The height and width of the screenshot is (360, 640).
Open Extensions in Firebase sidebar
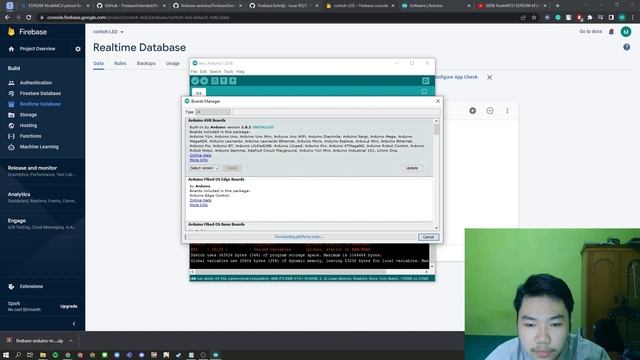click(31, 286)
